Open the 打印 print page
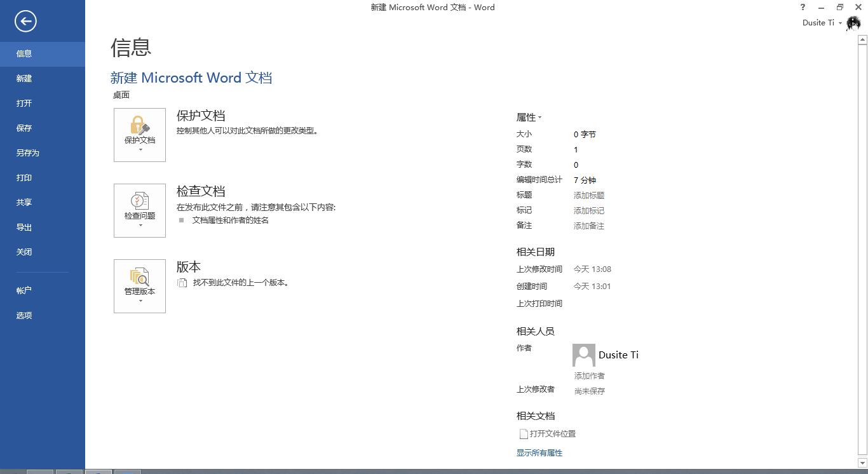This screenshot has width=868, height=474. coord(24,177)
